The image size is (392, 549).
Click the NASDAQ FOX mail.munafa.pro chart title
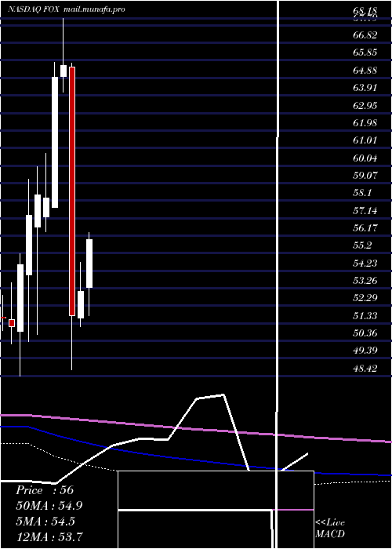tap(67, 9)
